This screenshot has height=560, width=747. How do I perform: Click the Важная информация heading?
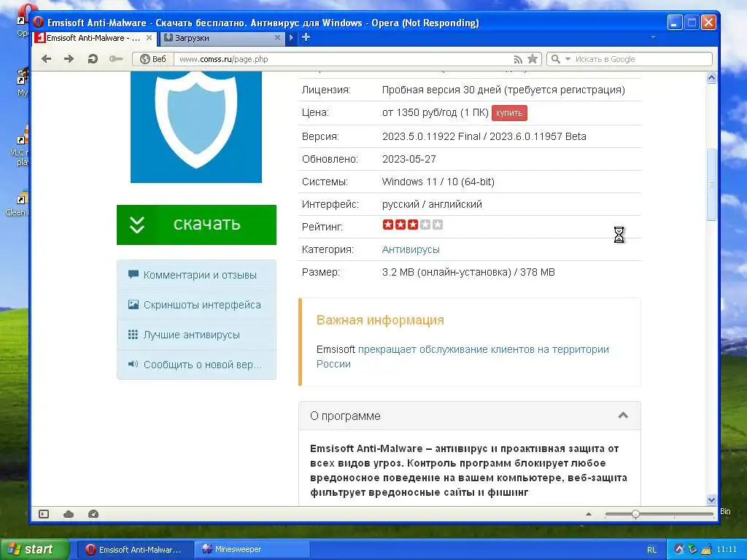pos(380,320)
